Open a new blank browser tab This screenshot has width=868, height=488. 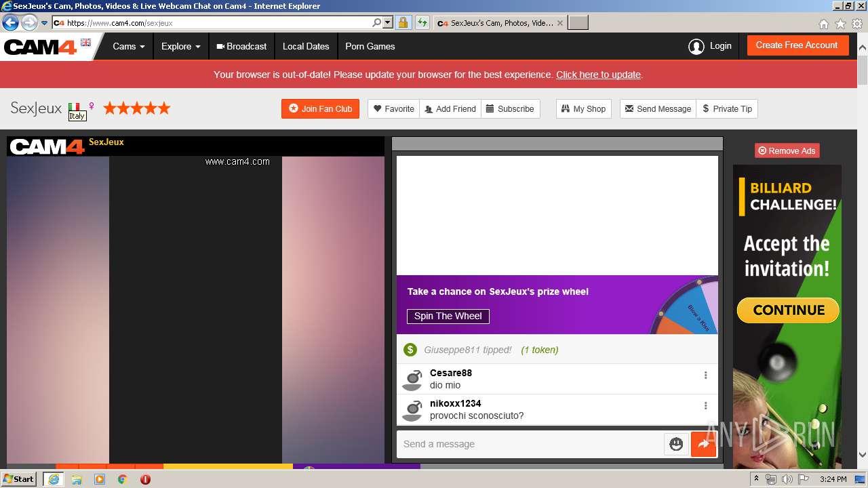[578, 23]
